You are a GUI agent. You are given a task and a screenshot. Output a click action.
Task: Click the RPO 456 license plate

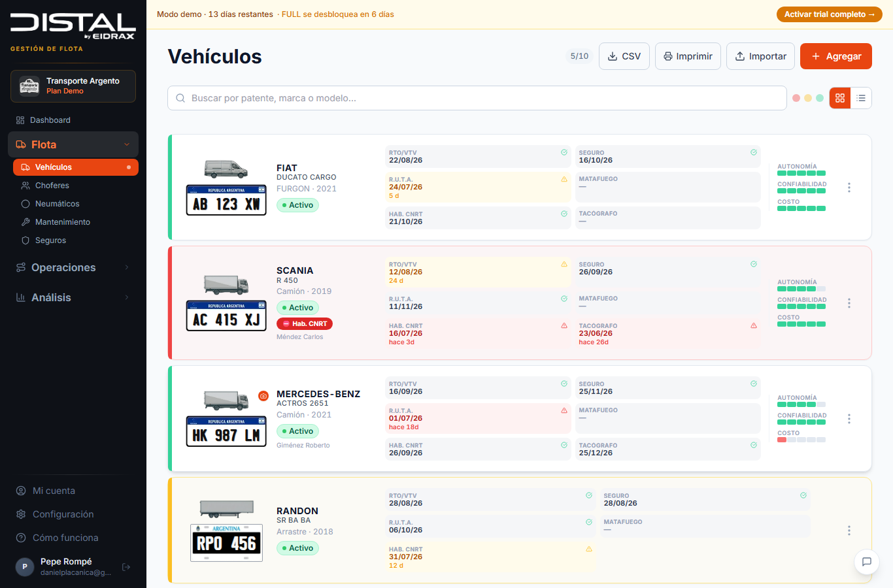tap(226, 542)
